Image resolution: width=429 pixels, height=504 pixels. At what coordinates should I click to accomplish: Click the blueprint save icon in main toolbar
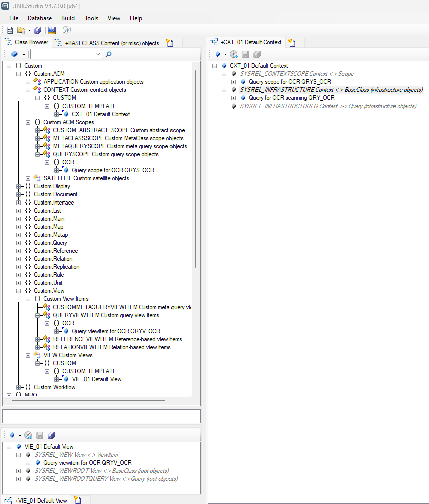pyautogui.click(x=52, y=30)
